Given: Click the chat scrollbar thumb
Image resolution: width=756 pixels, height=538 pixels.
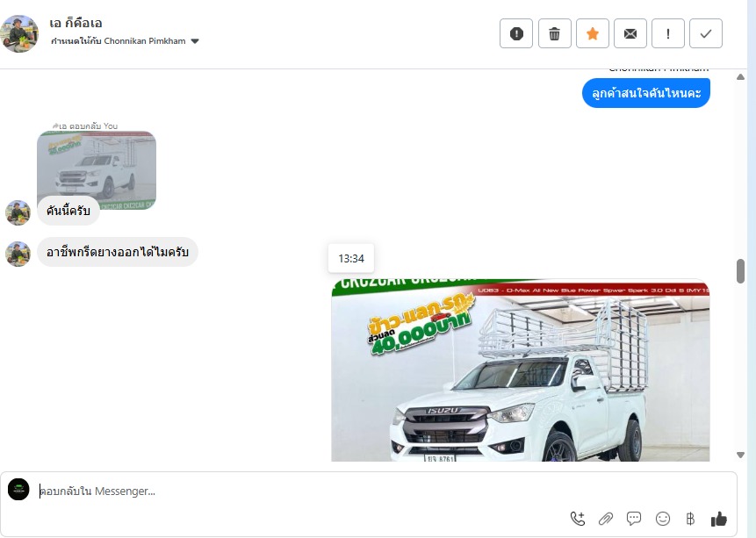Looking at the screenshot, I should click(740, 271).
